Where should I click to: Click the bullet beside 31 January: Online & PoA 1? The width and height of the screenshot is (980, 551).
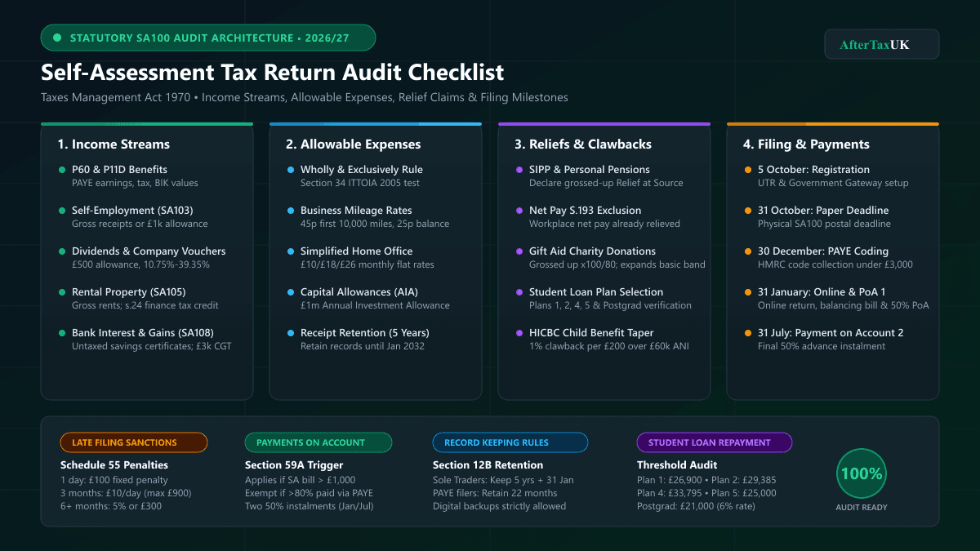[748, 292]
